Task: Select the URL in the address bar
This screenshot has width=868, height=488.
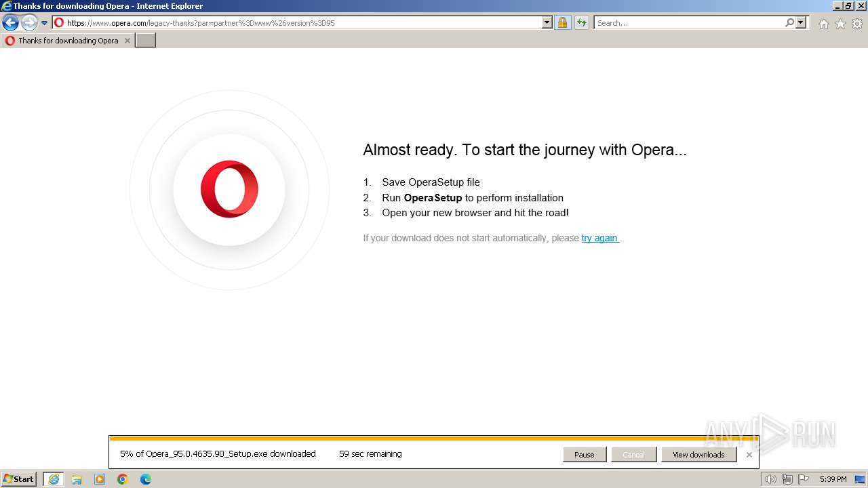Action: [x=201, y=23]
